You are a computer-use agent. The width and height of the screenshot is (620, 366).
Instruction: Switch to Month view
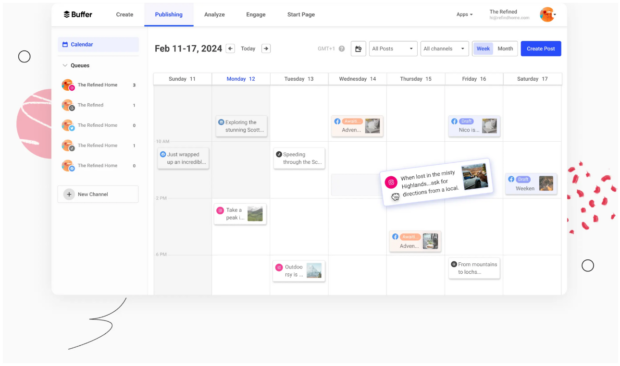coord(505,49)
